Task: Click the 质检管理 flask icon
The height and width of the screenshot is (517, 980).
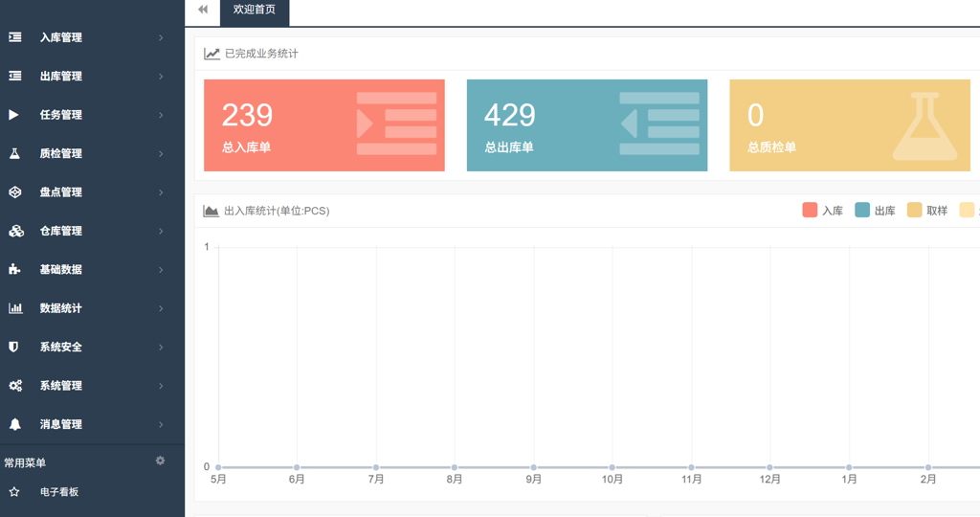Action: coord(15,153)
